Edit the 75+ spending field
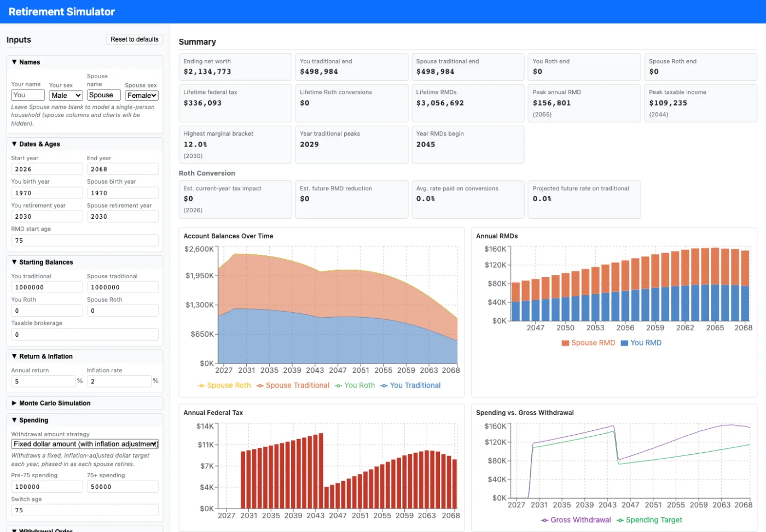Viewport: 766px width, 532px height. [123, 487]
